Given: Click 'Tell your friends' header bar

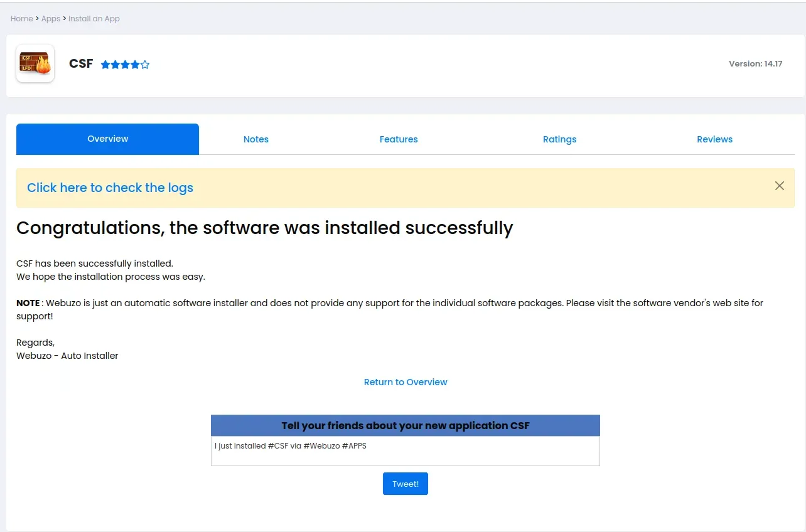Looking at the screenshot, I should click(x=406, y=425).
